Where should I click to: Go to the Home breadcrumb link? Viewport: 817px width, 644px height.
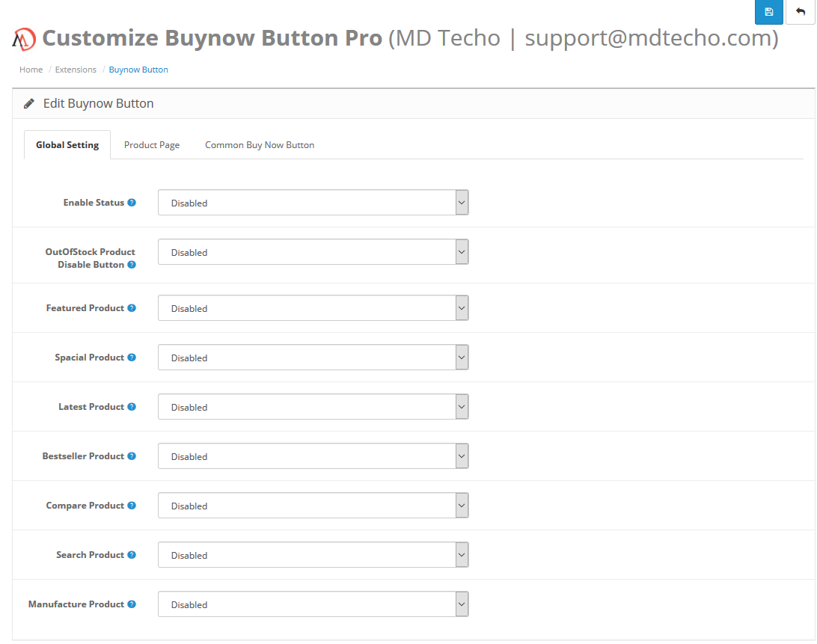(x=31, y=70)
